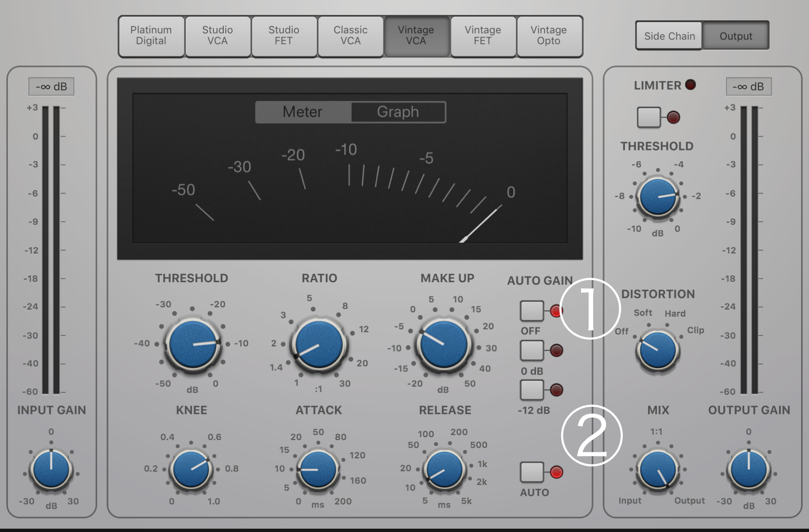Click the LED next to 0 dB button
809x532 pixels.
pos(556,350)
